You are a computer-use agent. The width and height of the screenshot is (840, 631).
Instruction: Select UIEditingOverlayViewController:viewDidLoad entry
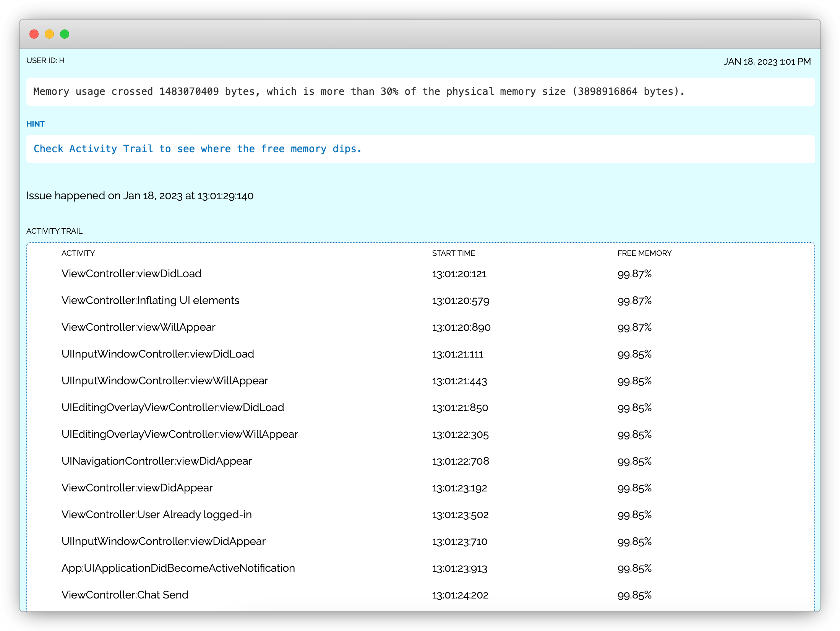tap(173, 408)
